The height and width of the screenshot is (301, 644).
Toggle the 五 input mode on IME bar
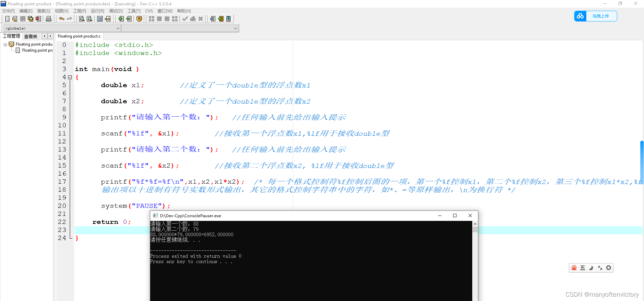583,268
